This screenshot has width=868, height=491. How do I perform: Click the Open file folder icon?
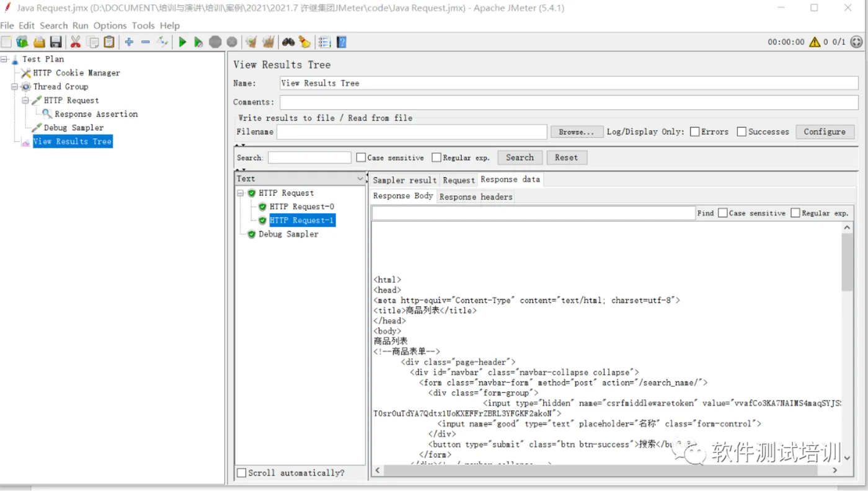pos(39,42)
